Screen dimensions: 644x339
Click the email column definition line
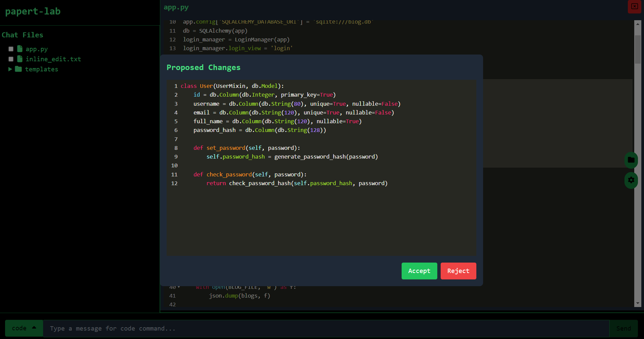tap(294, 112)
